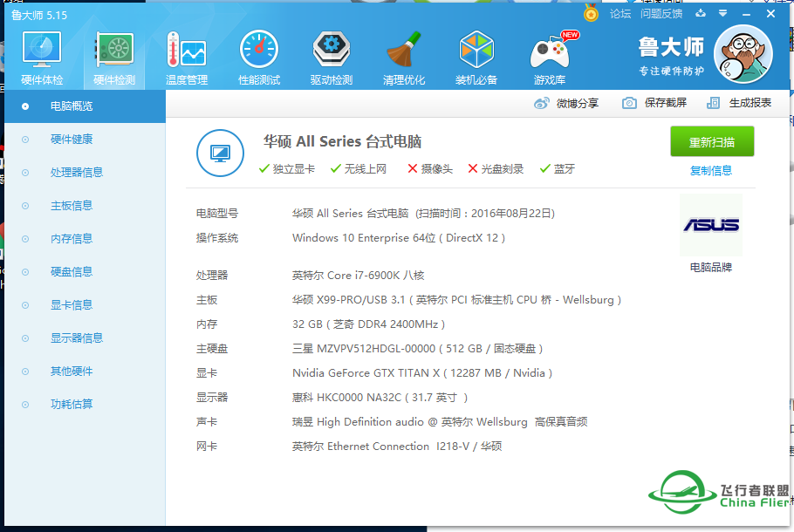The width and height of the screenshot is (794, 532).
Task: Copy hardware details via 复制信息
Action: coord(711,168)
